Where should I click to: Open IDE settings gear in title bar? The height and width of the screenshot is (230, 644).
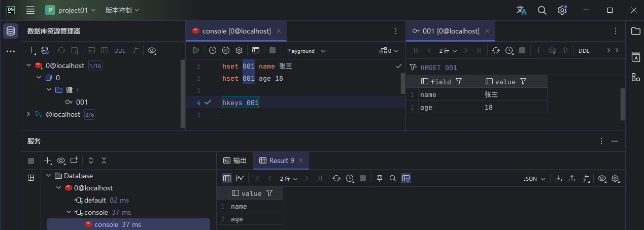point(562,10)
